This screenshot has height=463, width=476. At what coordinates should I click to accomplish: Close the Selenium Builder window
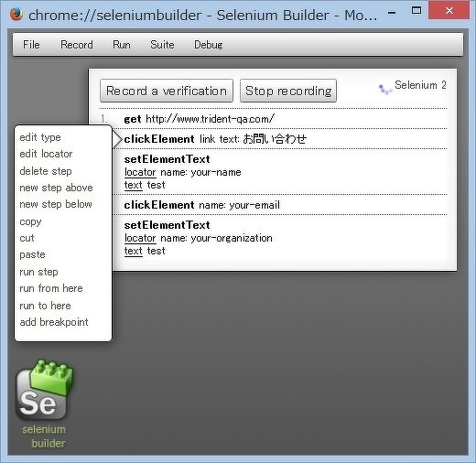[x=449, y=11]
